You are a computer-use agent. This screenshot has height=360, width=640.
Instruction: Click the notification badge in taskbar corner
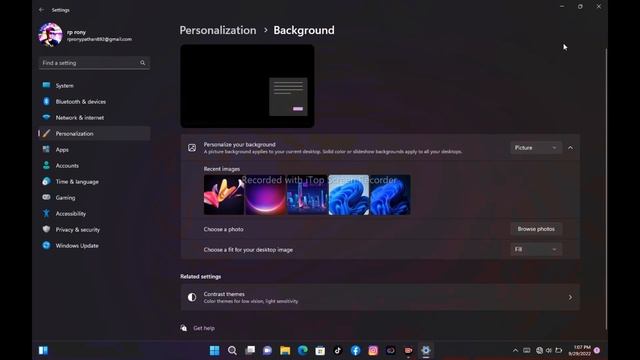597,350
